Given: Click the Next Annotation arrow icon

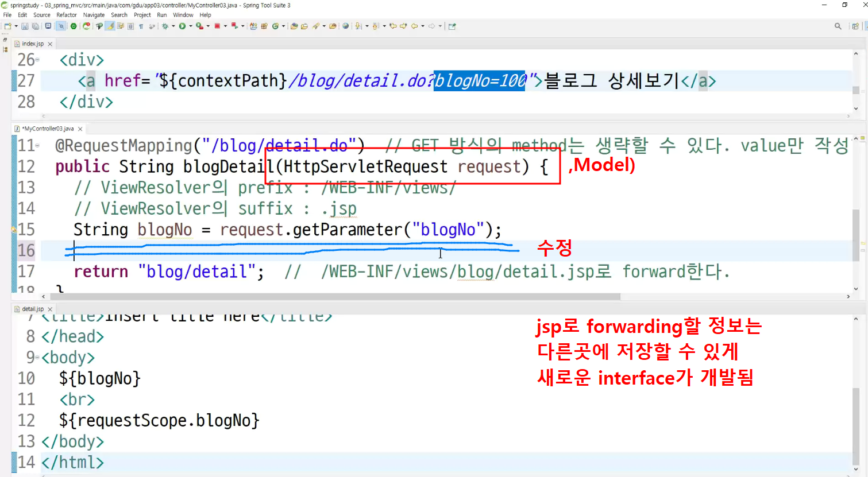Looking at the screenshot, I should click(358, 26).
